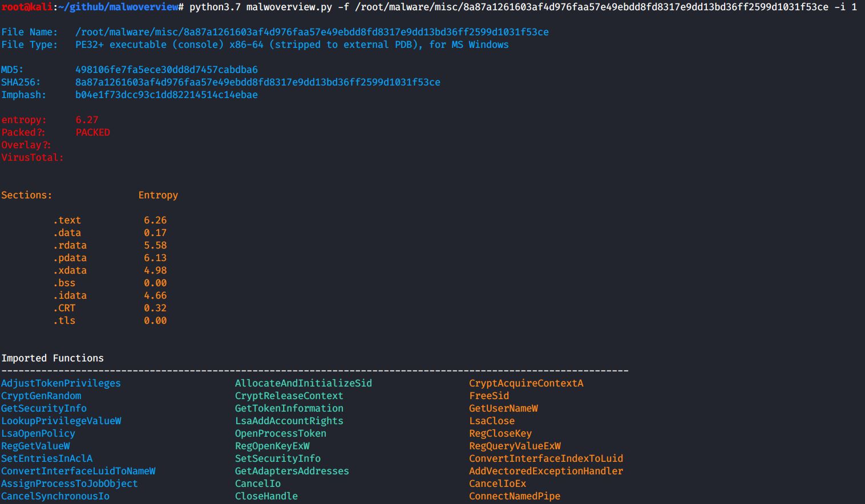Click the RegOpenKeyExW function name

coord(272,446)
